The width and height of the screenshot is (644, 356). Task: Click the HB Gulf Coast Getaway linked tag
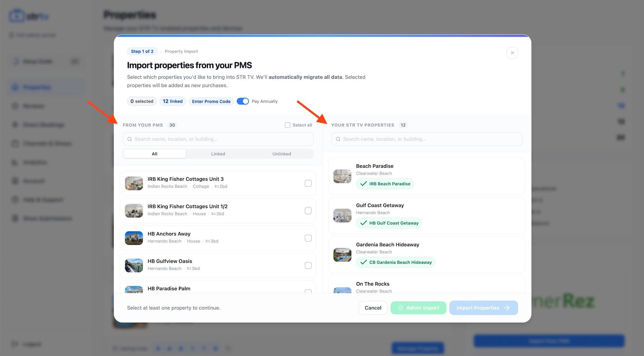click(389, 223)
